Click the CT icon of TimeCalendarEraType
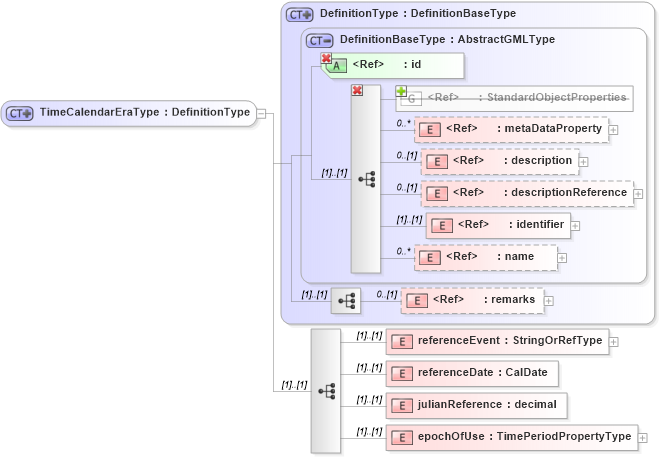The image size is (659, 457). (x=19, y=114)
